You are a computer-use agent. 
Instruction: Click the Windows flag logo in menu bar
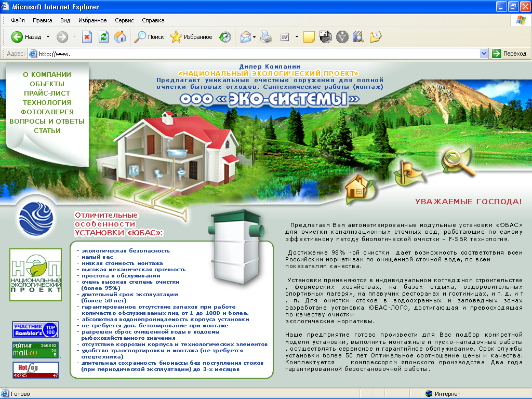click(x=521, y=20)
